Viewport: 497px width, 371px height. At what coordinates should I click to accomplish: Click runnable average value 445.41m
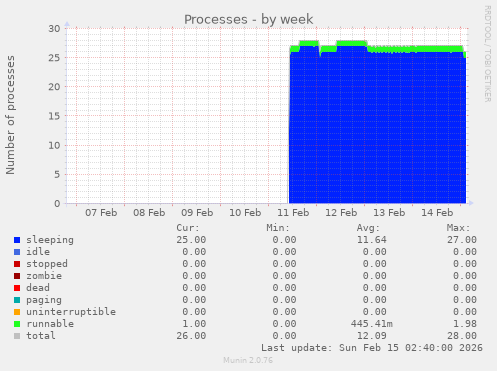pyautogui.click(x=372, y=324)
